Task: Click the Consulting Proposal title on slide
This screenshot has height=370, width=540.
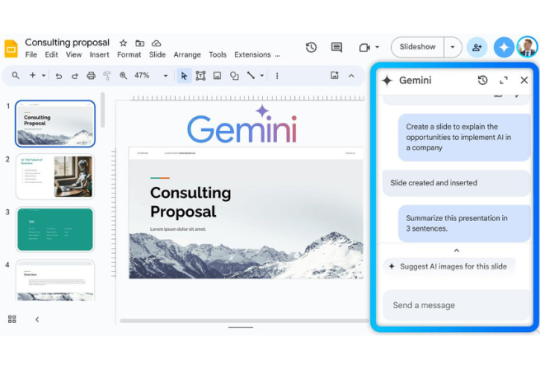Action: (190, 202)
